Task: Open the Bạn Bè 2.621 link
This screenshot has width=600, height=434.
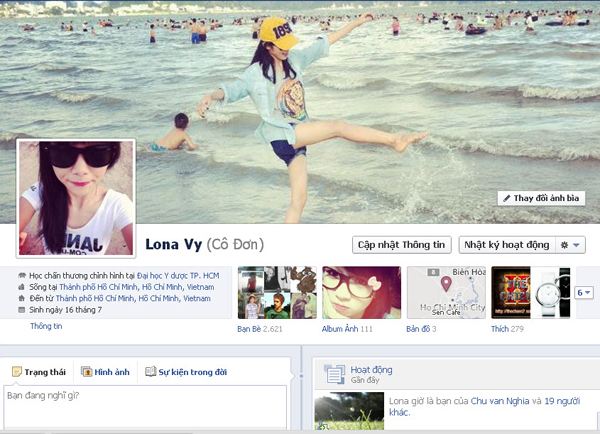Action: [x=260, y=329]
